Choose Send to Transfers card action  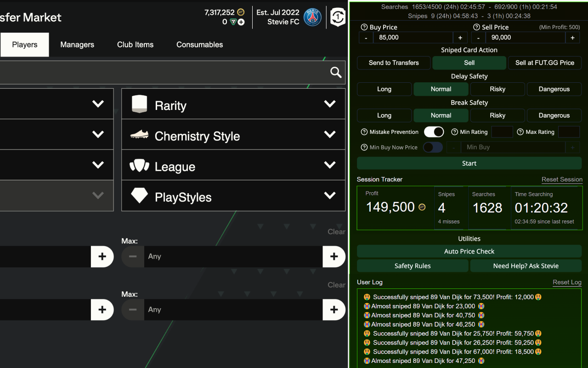(394, 63)
